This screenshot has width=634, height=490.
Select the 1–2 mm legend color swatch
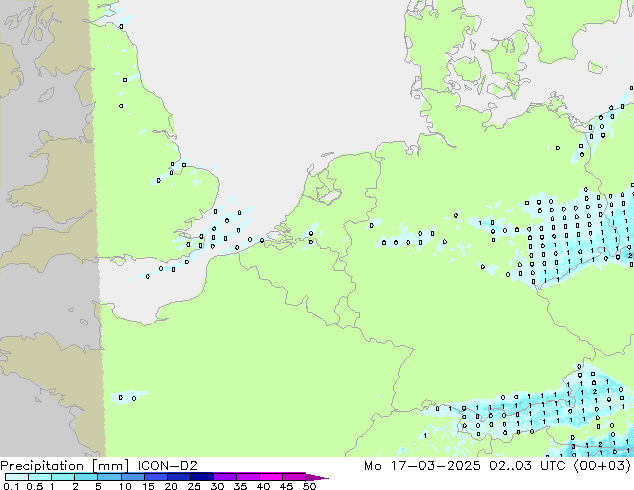tap(63, 477)
